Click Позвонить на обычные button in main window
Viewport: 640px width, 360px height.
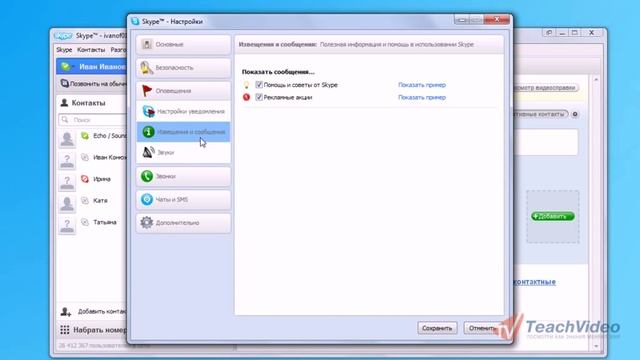coord(93,84)
